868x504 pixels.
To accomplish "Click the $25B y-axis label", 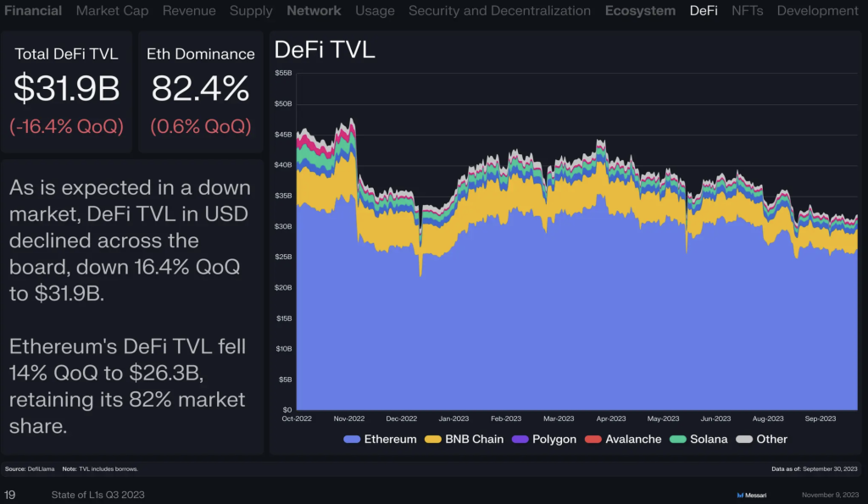I will (x=283, y=257).
